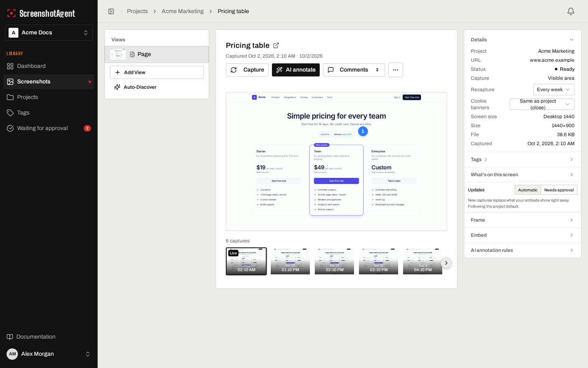Open the Acme Docs workspace switcher

click(49, 33)
